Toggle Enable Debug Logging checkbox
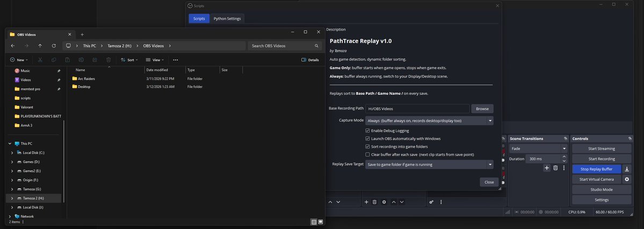This screenshot has height=229, width=644. click(x=367, y=130)
